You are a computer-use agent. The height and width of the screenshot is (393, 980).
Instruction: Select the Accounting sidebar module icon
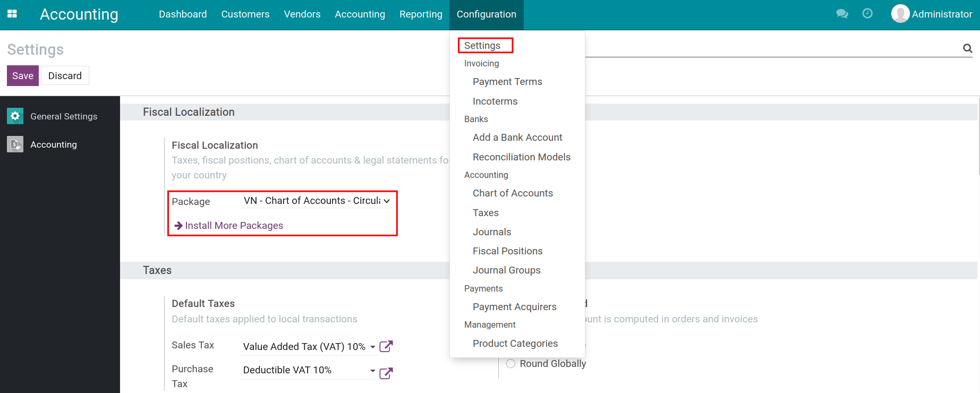(15, 144)
